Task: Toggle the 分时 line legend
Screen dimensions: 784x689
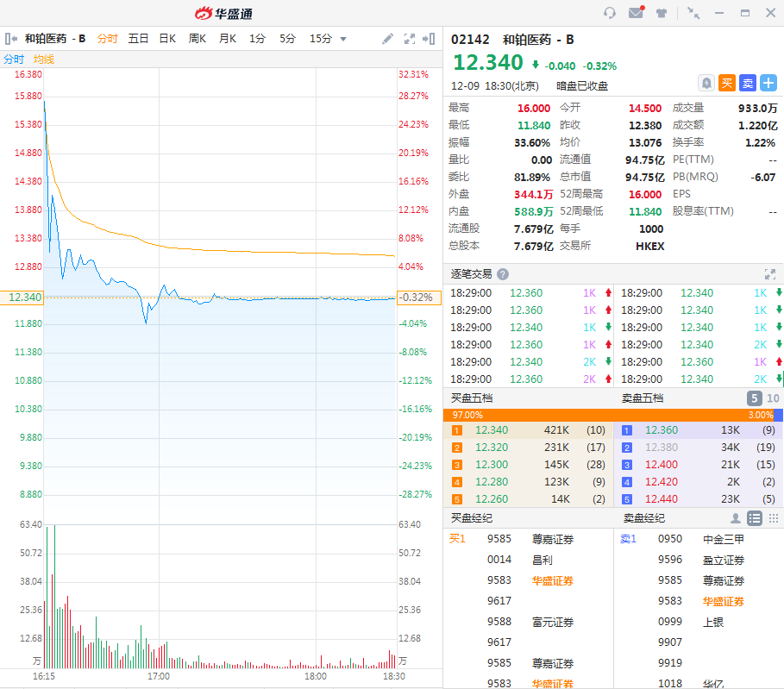Action: (14, 60)
